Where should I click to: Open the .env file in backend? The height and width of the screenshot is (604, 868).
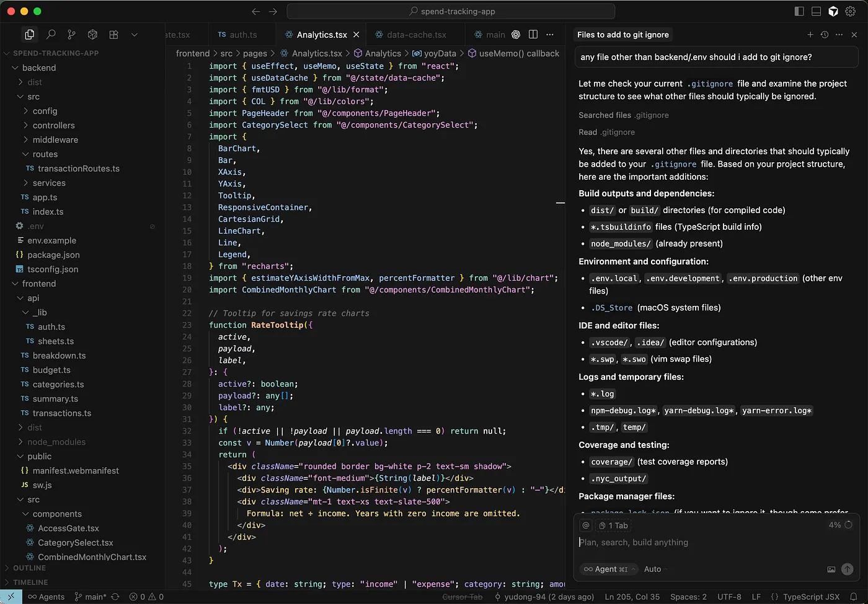[36, 226]
